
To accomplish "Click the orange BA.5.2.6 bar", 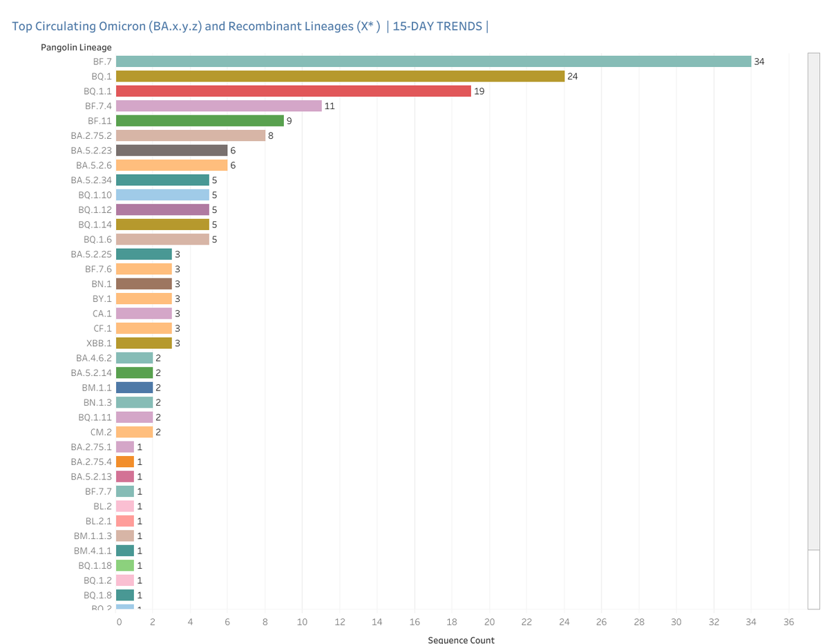I will tap(172, 165).
